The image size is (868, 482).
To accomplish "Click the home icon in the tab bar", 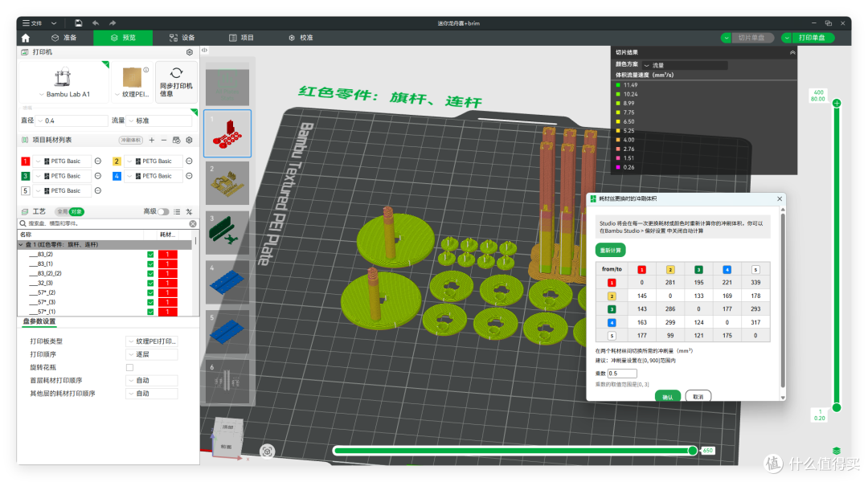I will (26, 39).
